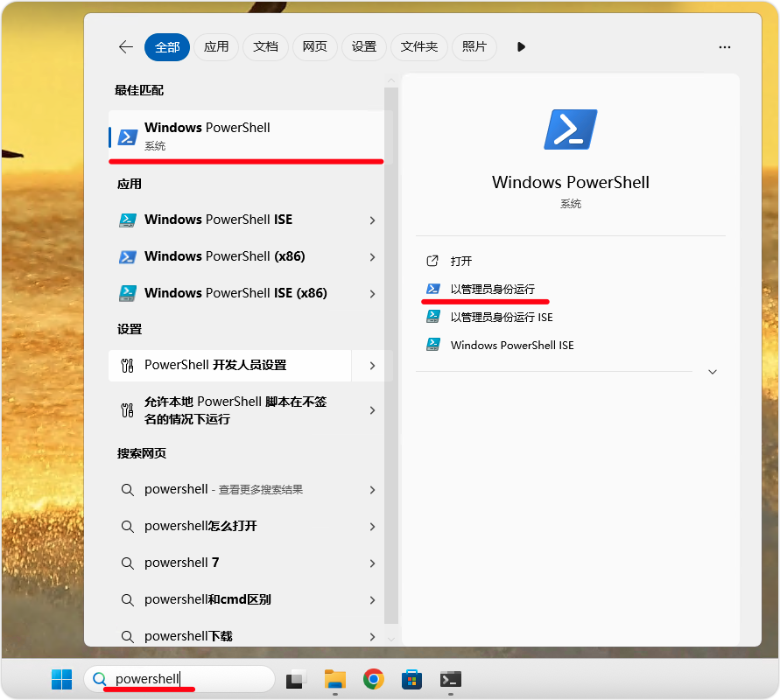This screenshot has height=700, width=780.
Task: Switch to the 网页 filter tab
Action: [315, 47]
